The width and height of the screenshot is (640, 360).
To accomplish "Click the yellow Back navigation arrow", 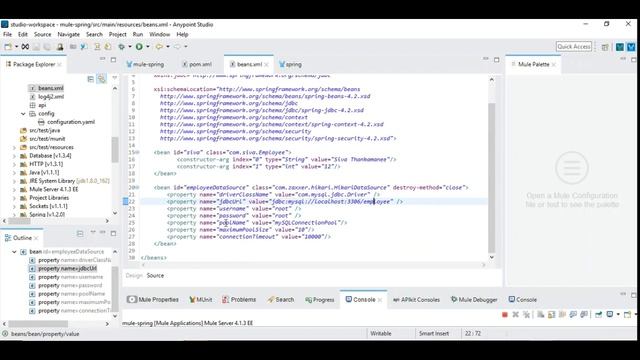I will [x=159, y=47].
